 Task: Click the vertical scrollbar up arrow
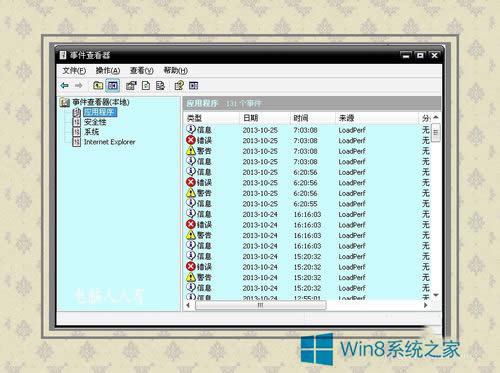pos(436,118)
